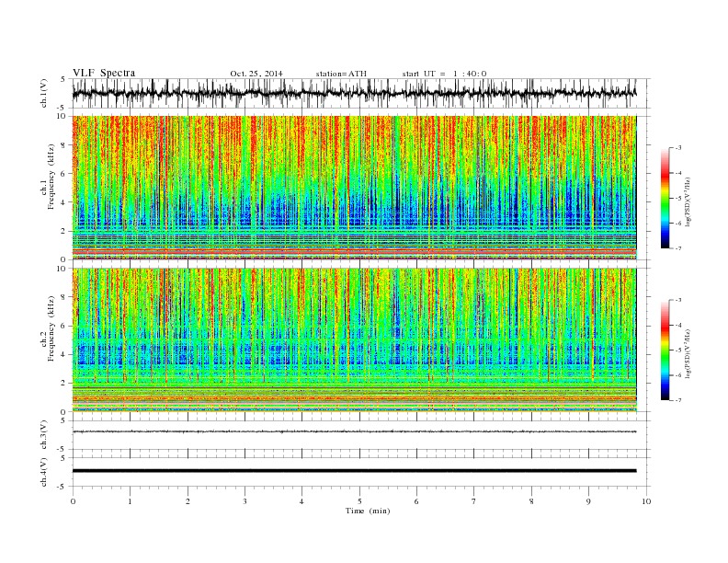Click the "-5" volt tick on ch.3(V) axis
The image size is (728, 563).
tap(63, 449)
